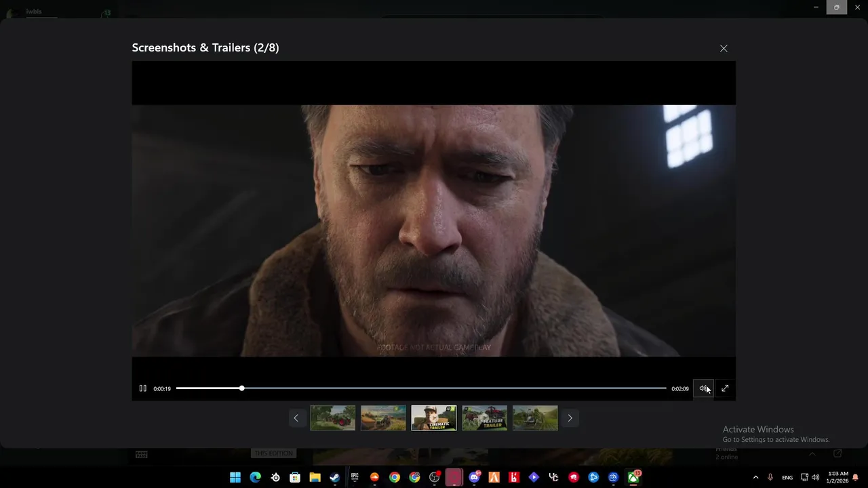Screen dimensions: 868x488
Task: Open Riot Client from taskbar
Action: [x=574, y=477]
